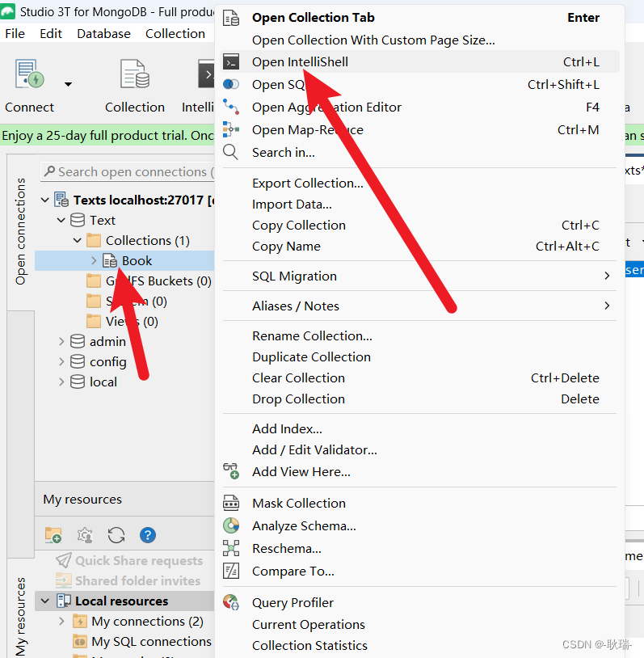Viewport: 644px width, 658px height.
Task: Open the Database menu
Action: click(x=103, y=34)
